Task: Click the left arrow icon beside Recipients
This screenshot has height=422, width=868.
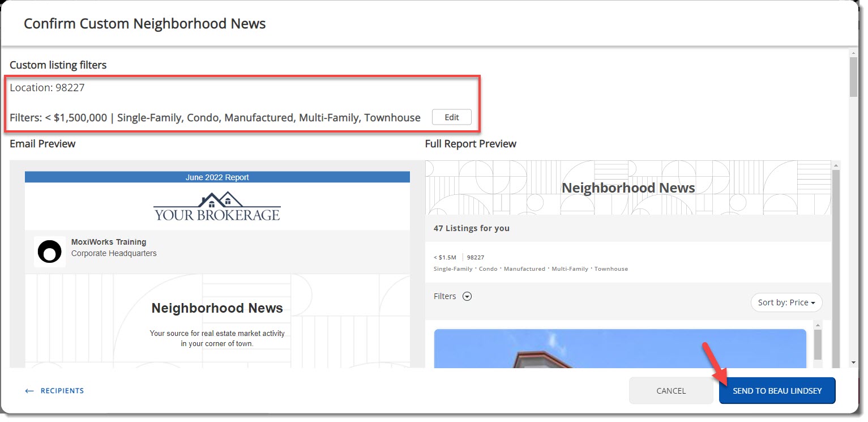Action: pyautogui.click(x=29, y=391)
